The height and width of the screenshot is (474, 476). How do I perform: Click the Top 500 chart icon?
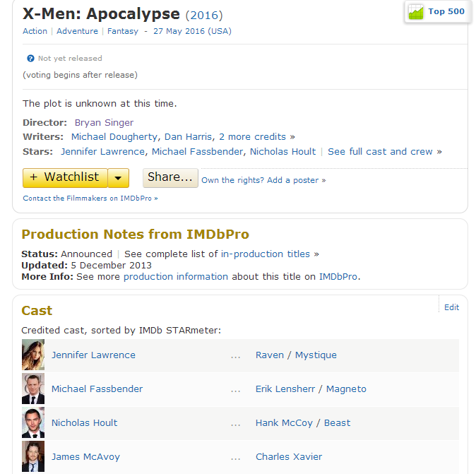tap(416, 12)
